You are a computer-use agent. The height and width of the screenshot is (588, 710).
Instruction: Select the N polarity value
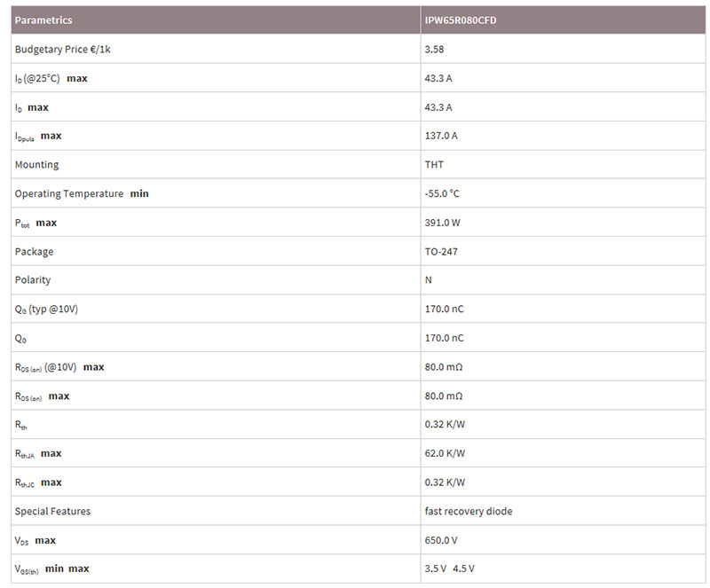pyautogui.click(x=429, y=280)
